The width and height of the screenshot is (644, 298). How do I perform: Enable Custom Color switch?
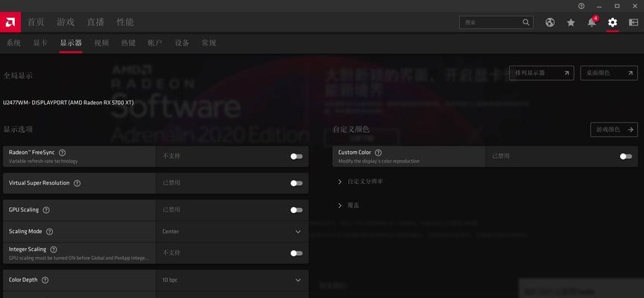pos(626,156)
